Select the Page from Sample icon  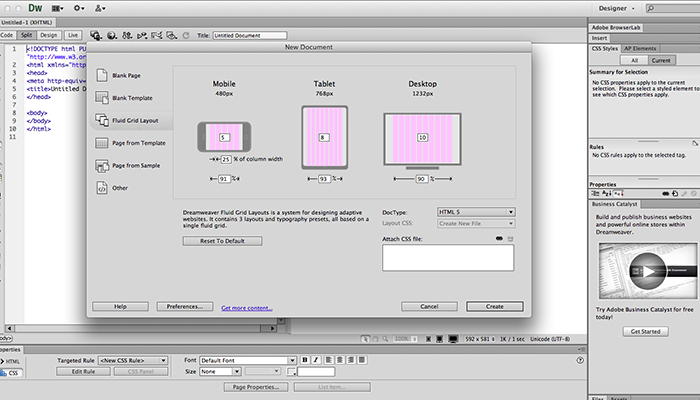tap(102, 166)
